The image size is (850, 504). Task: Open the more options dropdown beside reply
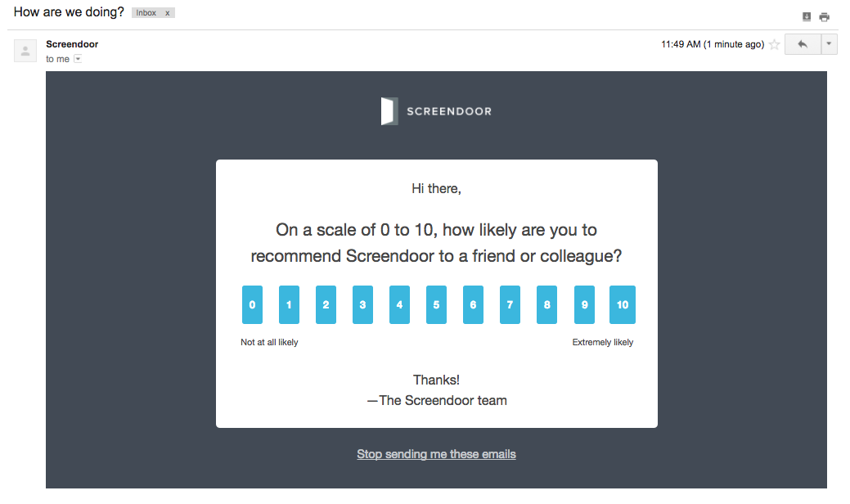coord(829,45)
